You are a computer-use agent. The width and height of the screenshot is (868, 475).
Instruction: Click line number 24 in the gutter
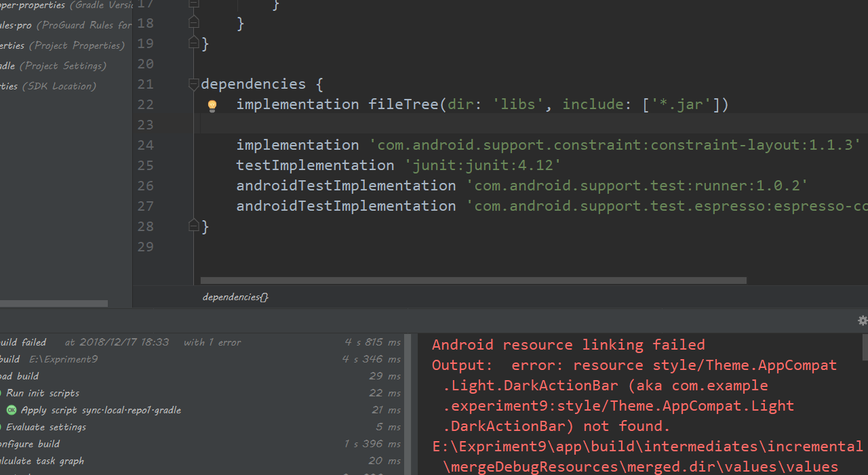(x=145, y=145)
